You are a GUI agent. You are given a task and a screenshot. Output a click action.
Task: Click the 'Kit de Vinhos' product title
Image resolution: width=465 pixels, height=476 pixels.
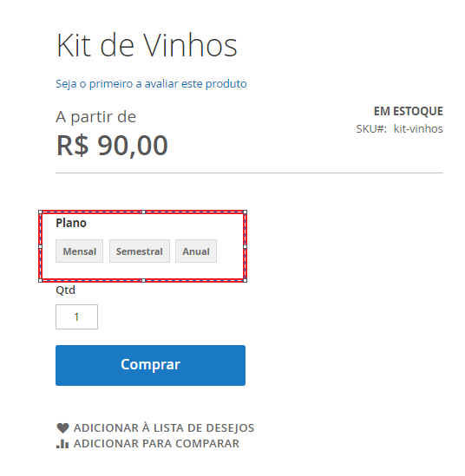[147, 46]
